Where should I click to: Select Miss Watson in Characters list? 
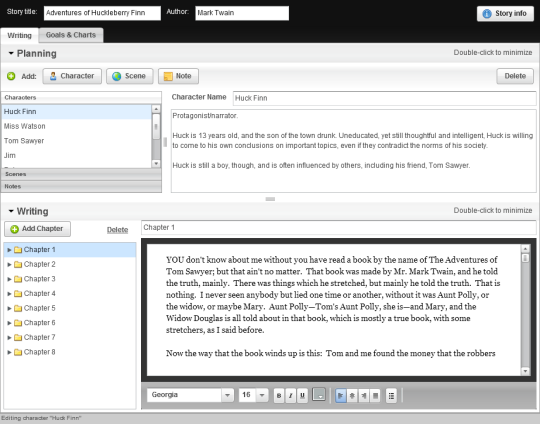(x=76, y=126)
